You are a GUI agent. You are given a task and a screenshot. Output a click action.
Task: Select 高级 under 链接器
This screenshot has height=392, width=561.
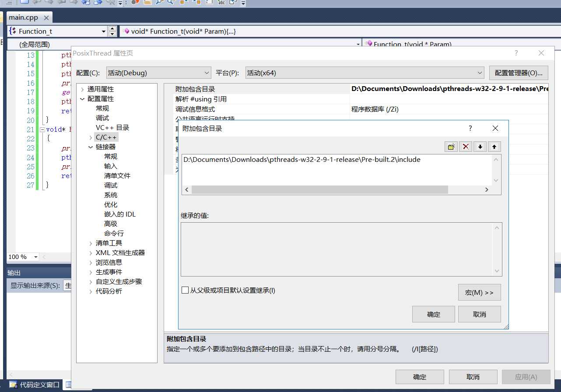click(111, 224)
